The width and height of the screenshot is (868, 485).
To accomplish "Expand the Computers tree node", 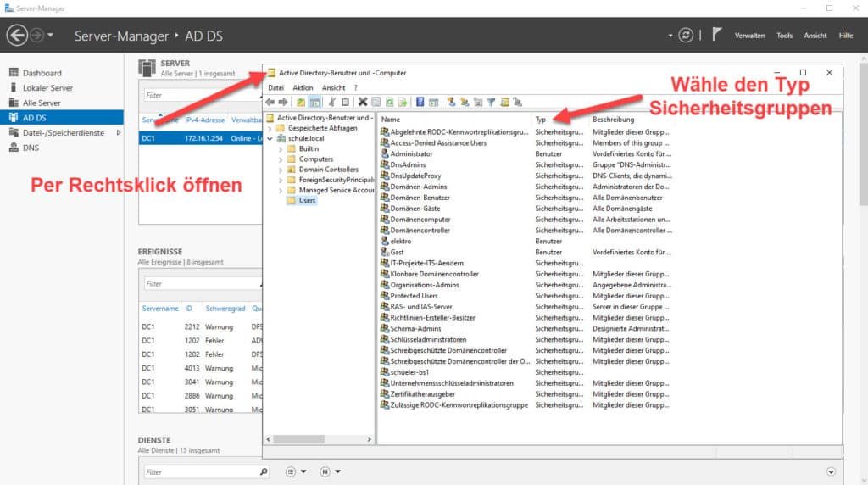I will click(x=281, y=159).
